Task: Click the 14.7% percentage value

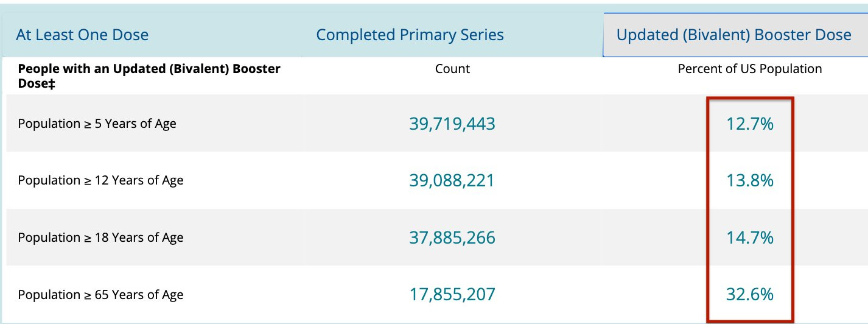Action: click(x=749, y=238)
